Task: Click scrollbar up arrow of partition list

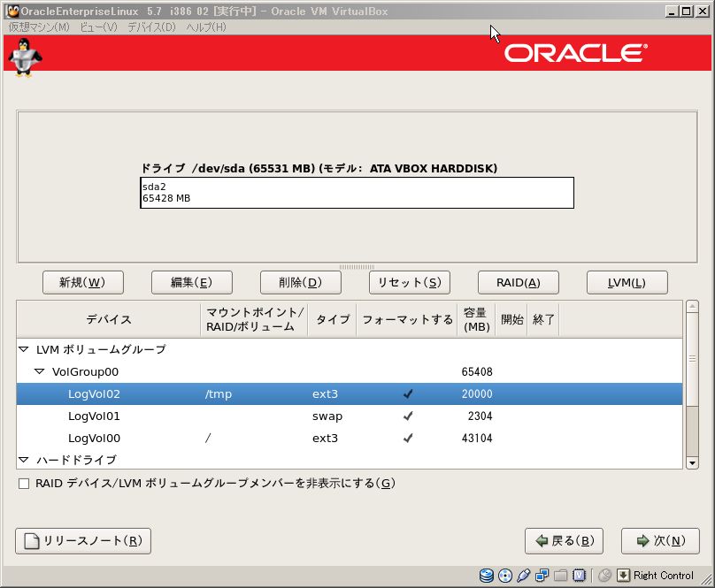Action: [x=692, y=306]
